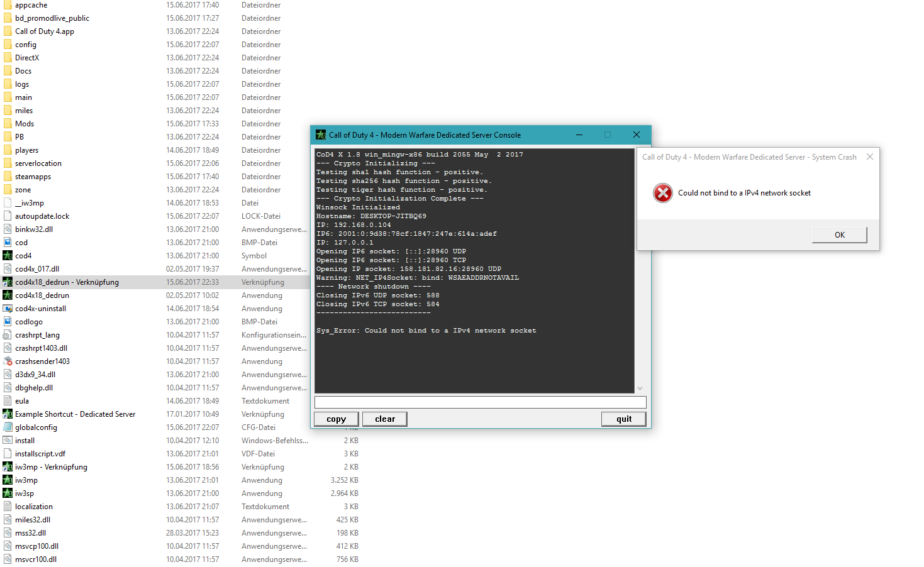Click the config folder name
This screenshot has height=567, width=924.
[x=26, y=45]
